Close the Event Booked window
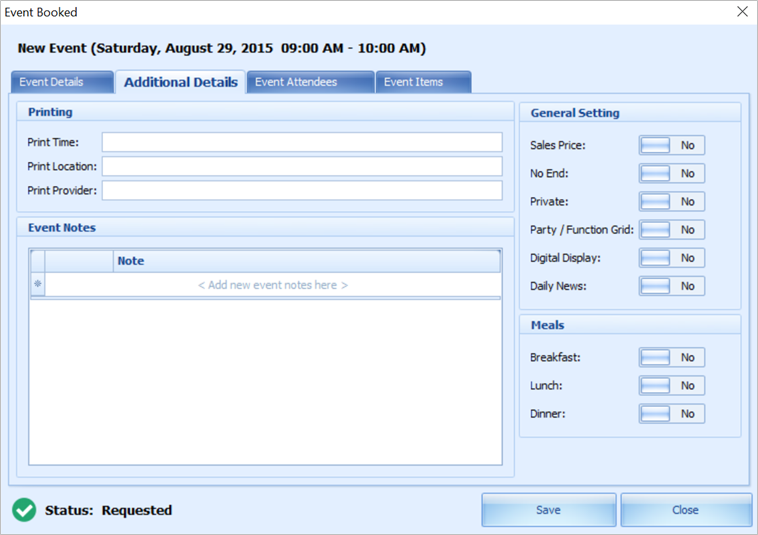 click(x=743, y=12)
